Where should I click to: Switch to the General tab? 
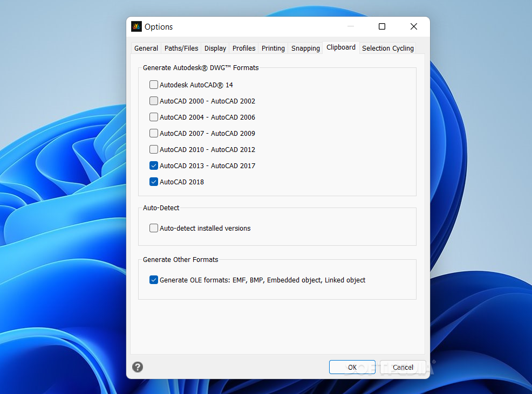coord(146,48)
